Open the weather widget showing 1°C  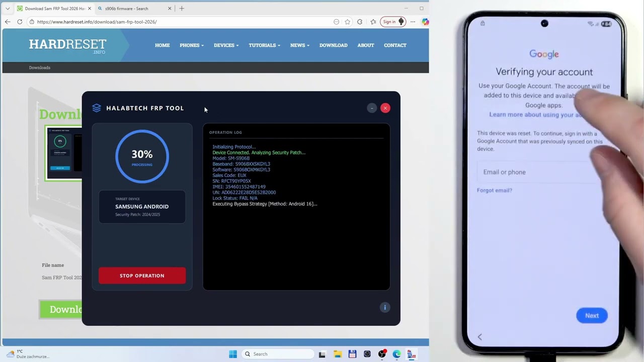coord(28,354)
